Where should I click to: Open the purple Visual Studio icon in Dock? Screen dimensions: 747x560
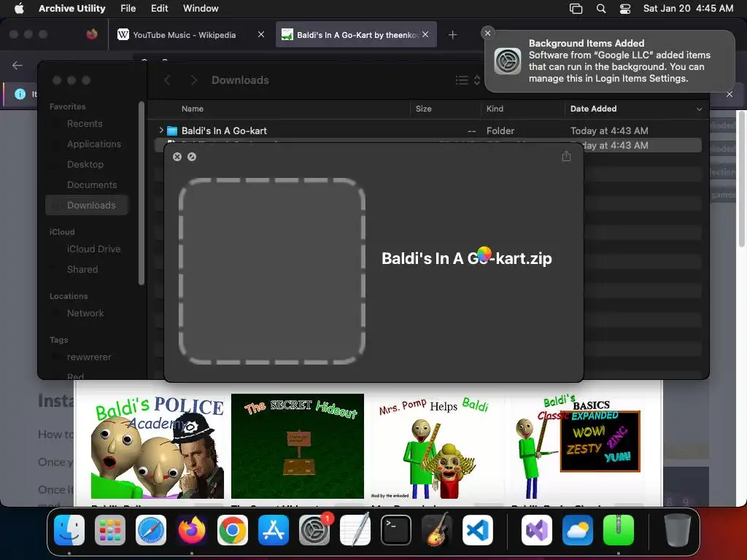pyautogui.click(x=537, y=530)
